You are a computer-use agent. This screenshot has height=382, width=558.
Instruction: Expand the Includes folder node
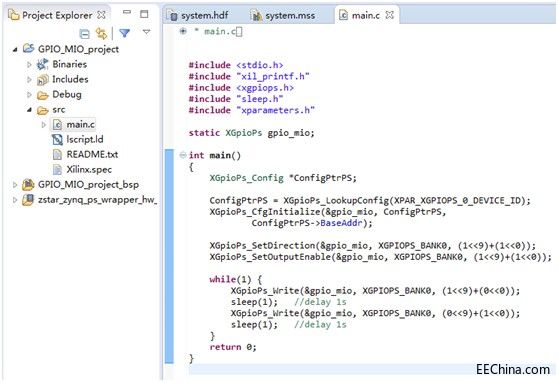pos(30,79)
